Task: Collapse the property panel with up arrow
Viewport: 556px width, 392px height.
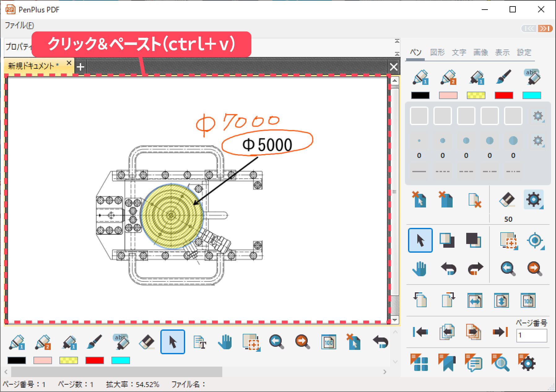Action: (x=397, y=41)
